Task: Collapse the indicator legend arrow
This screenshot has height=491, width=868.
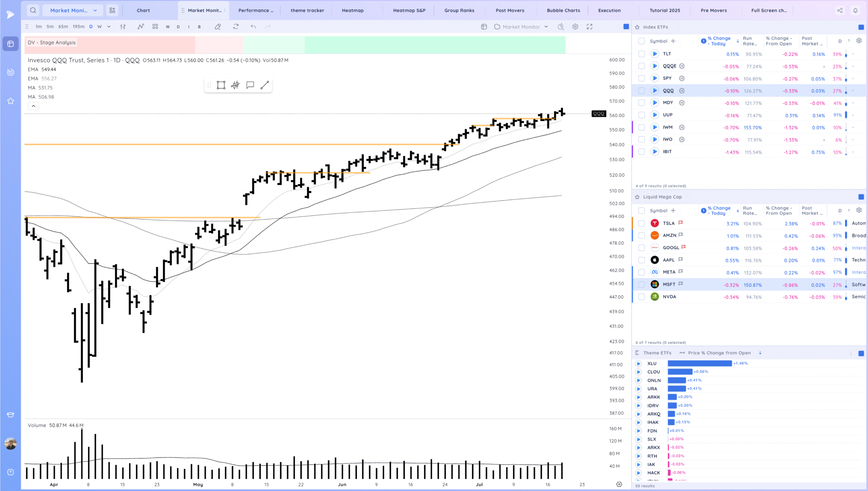Action: [x=34, y=106]
